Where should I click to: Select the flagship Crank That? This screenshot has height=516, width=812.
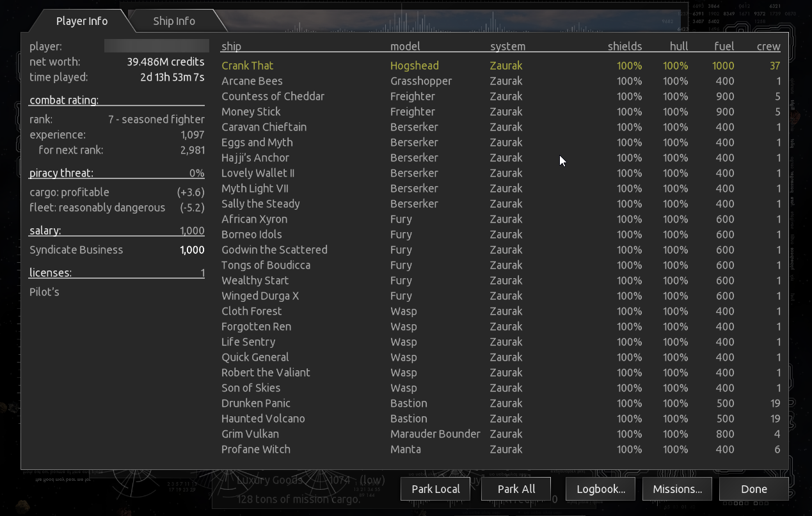501,66
